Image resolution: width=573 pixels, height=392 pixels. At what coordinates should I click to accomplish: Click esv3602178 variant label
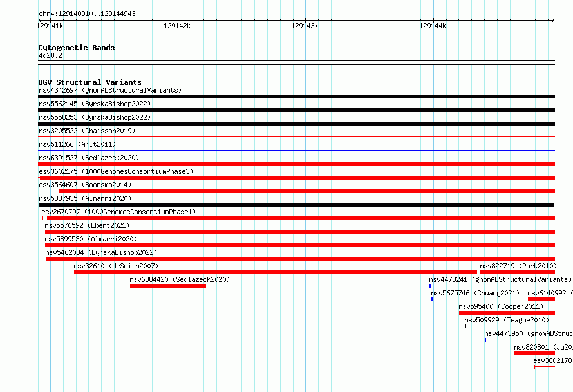click(x=552, y=360)
